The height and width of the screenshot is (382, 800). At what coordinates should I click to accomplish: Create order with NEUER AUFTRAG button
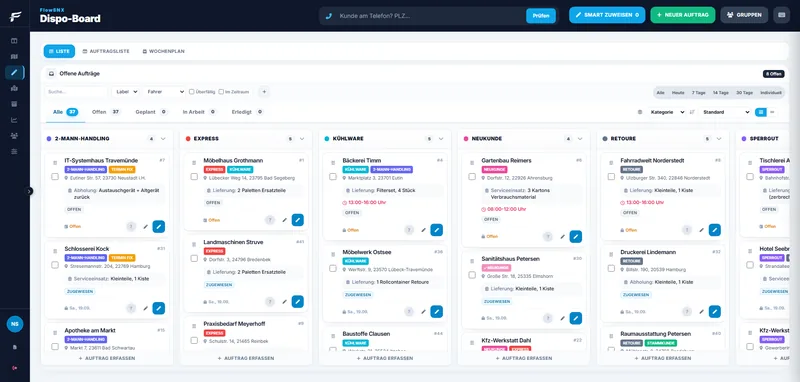pos(683,15)
